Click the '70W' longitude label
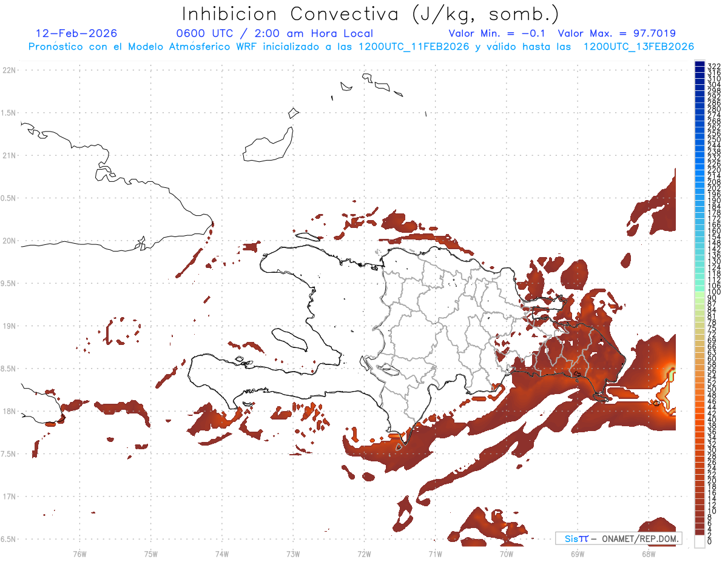Viewport: 728px width, 562px height. click(506, 553)
